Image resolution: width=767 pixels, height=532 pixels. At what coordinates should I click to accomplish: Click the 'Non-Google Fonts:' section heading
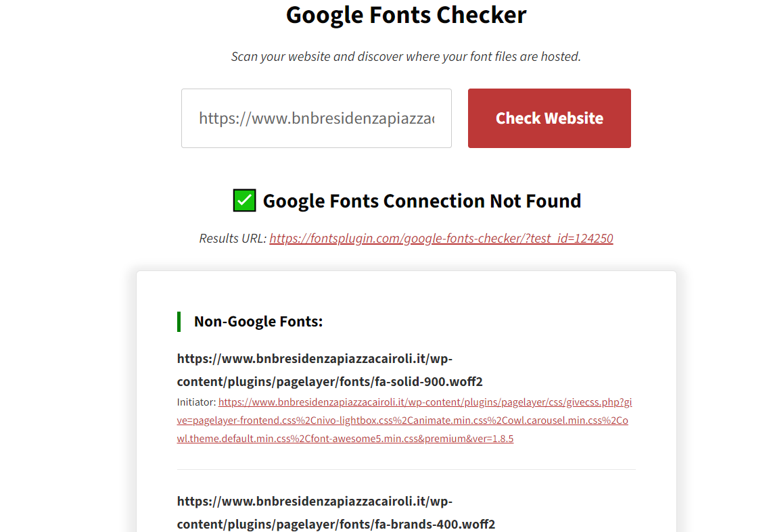click(x=258, y=322)
